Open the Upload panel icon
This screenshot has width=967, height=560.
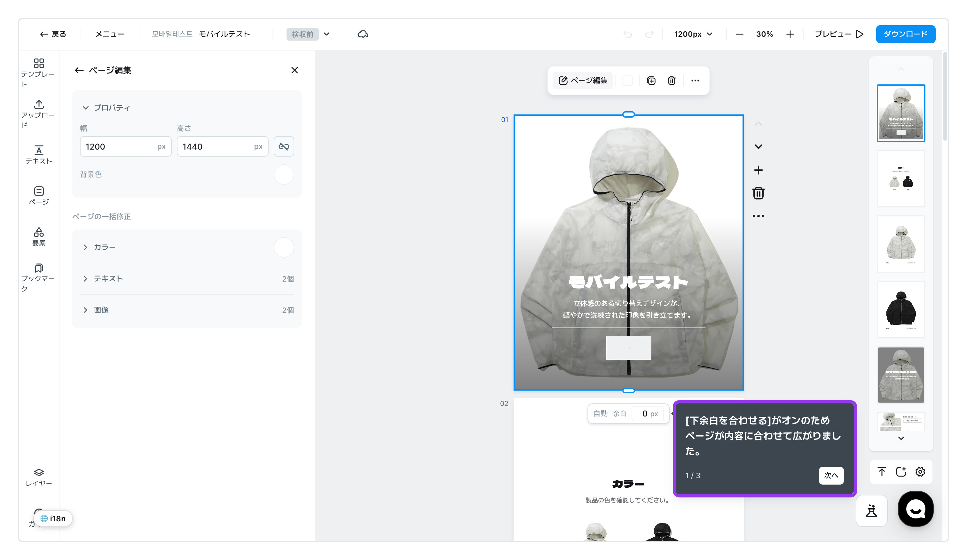[x=38, y=114]
